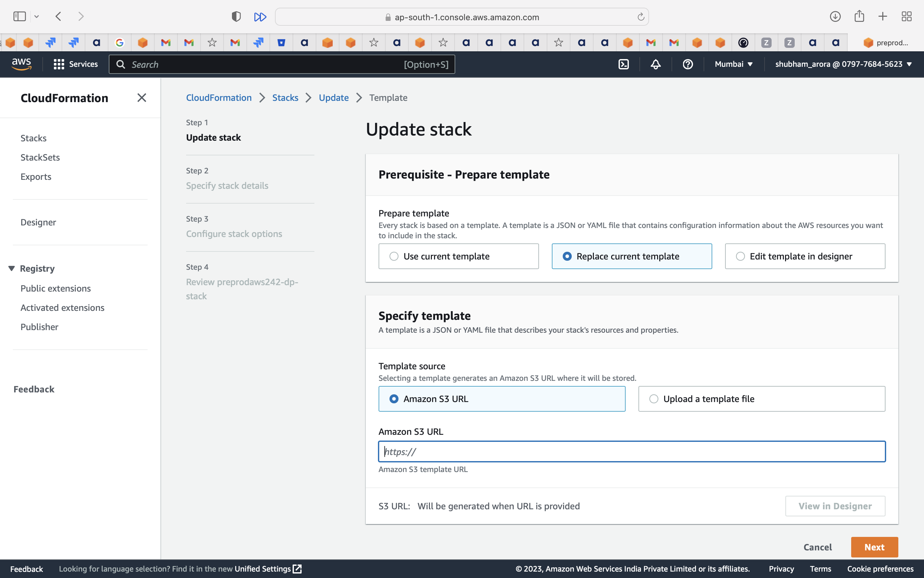Collapse the Registry section triangle
Screen dimensions: 924x578
tap(12, 268)
